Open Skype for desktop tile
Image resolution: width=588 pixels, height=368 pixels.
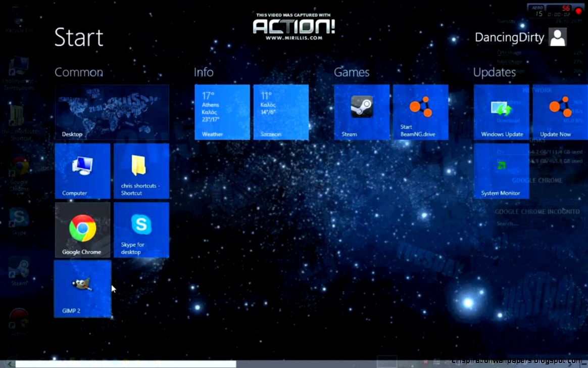pyautogui.click(x=141, y=230)
